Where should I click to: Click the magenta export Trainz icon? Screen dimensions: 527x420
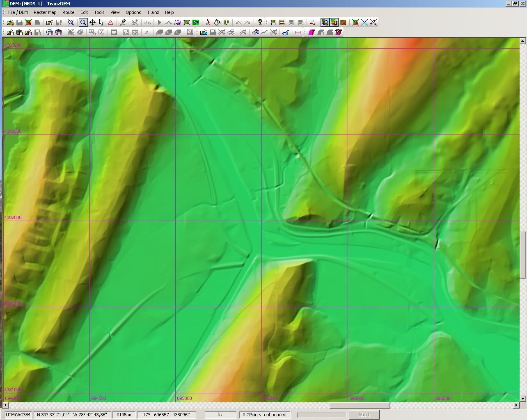(312, 32)
